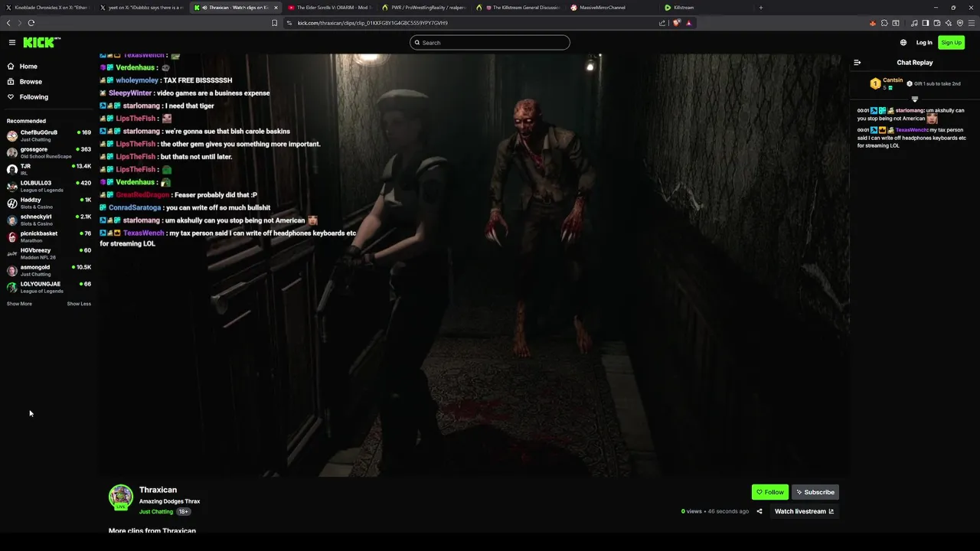Click Watch livestream button

804,511
